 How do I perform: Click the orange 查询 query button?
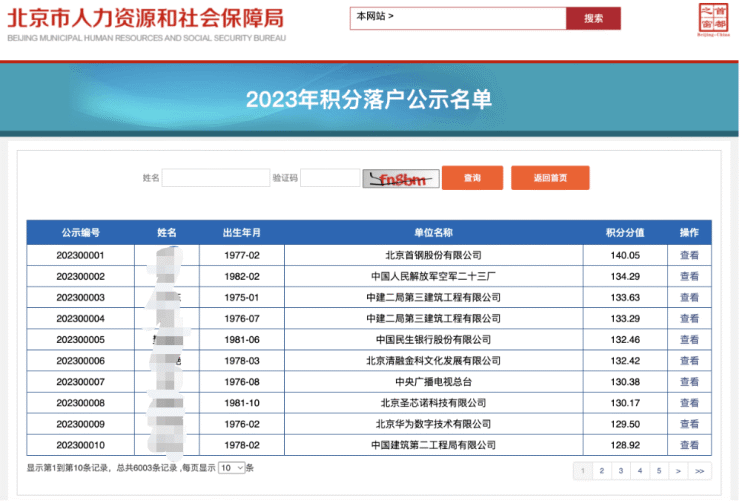click(x=471, y=178)
